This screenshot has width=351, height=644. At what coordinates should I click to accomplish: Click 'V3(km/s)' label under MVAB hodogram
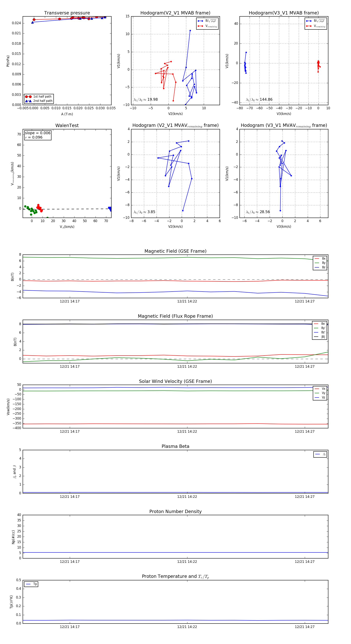tap(284, 114)
